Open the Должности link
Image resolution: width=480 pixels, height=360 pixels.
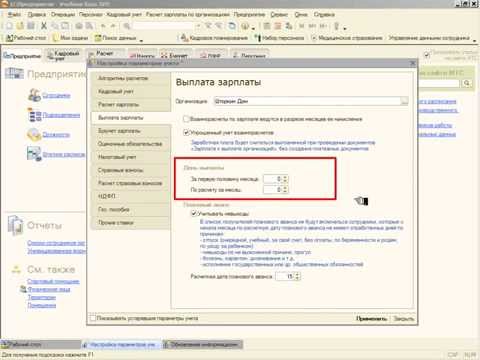click(56, 134)
